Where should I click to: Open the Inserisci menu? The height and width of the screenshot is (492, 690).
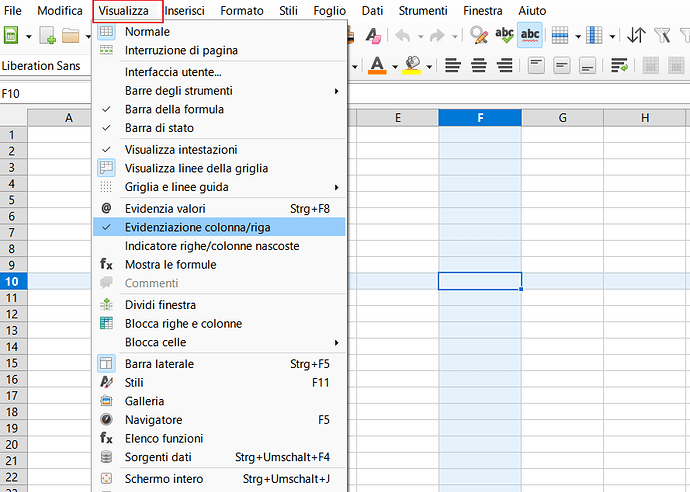186,11
